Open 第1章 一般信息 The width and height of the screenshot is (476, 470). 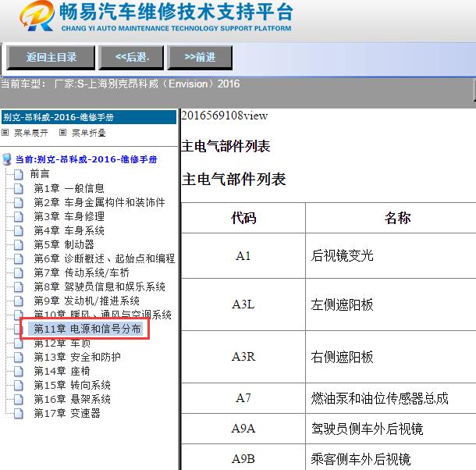[69, 188]
